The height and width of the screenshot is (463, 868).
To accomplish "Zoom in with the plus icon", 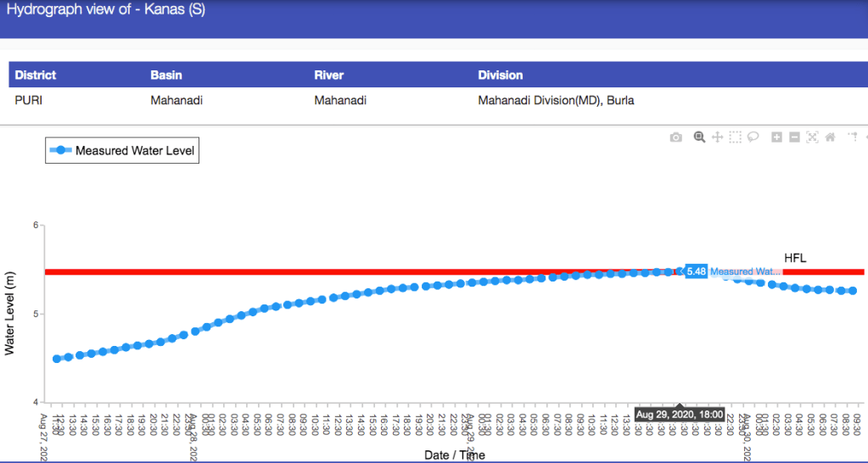I will [776, 137].
